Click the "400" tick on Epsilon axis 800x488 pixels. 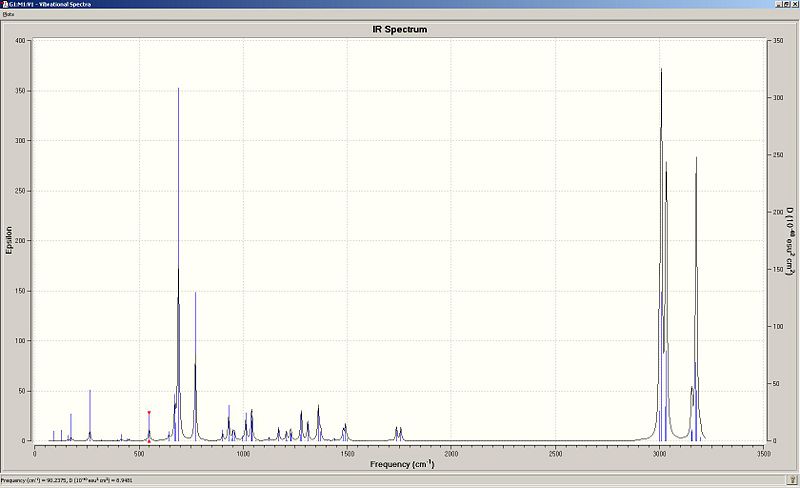click(x=20, y=40)
